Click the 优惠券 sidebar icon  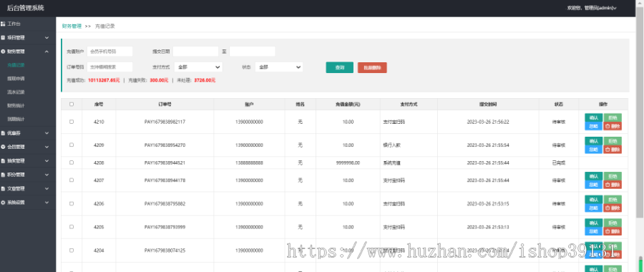[3, 133]
